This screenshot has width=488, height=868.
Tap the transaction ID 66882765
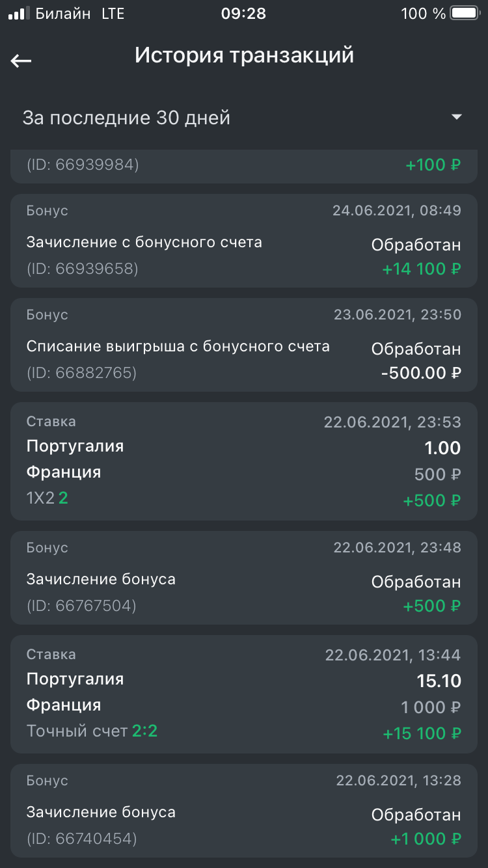(x=82, y=373)
